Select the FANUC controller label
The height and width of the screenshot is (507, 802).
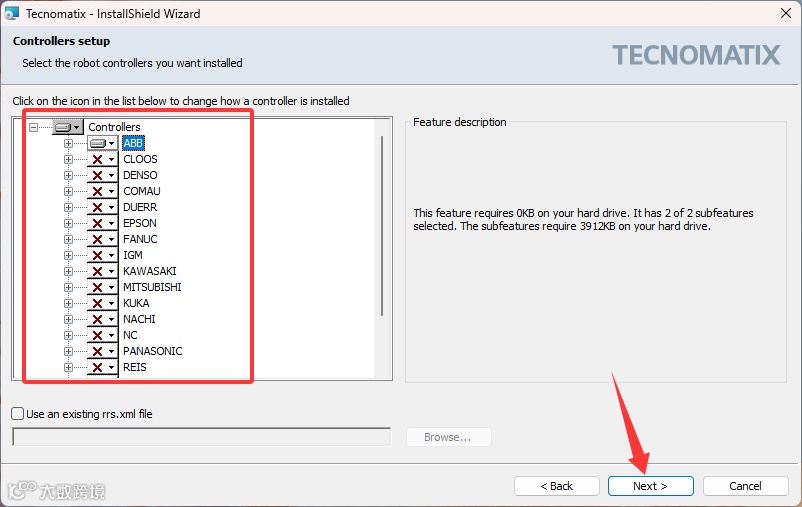pyautogui.click(x=140, y=239)
